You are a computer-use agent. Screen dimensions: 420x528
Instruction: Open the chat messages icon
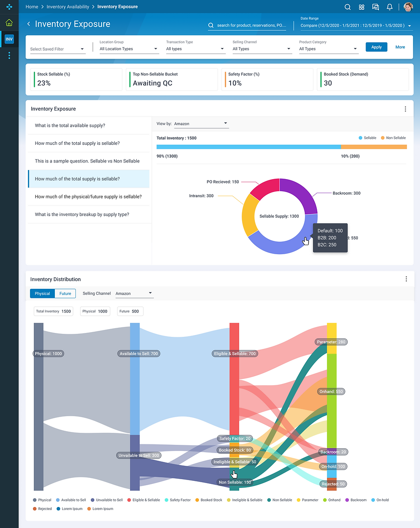click(375, 7)
